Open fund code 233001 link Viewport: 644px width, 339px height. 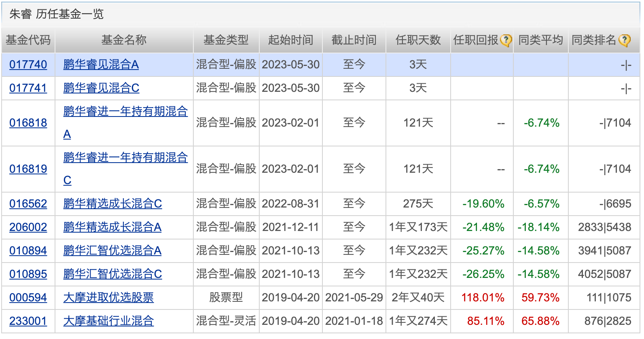pos(28,321)
